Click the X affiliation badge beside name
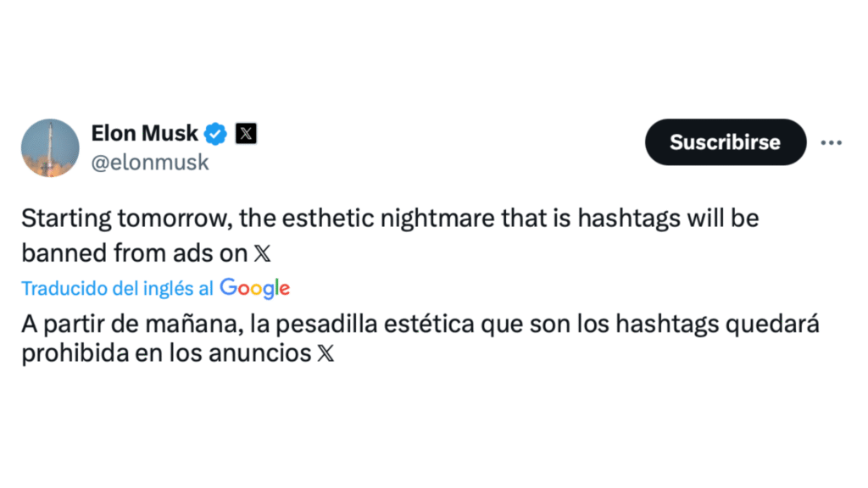The width and height of the screenshot is (868, 488). 246,133
